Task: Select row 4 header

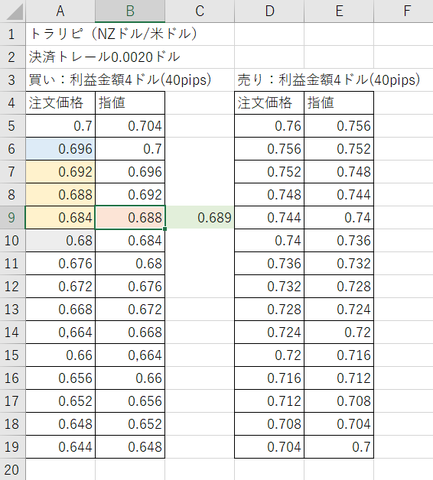Action: coord(13,103)
